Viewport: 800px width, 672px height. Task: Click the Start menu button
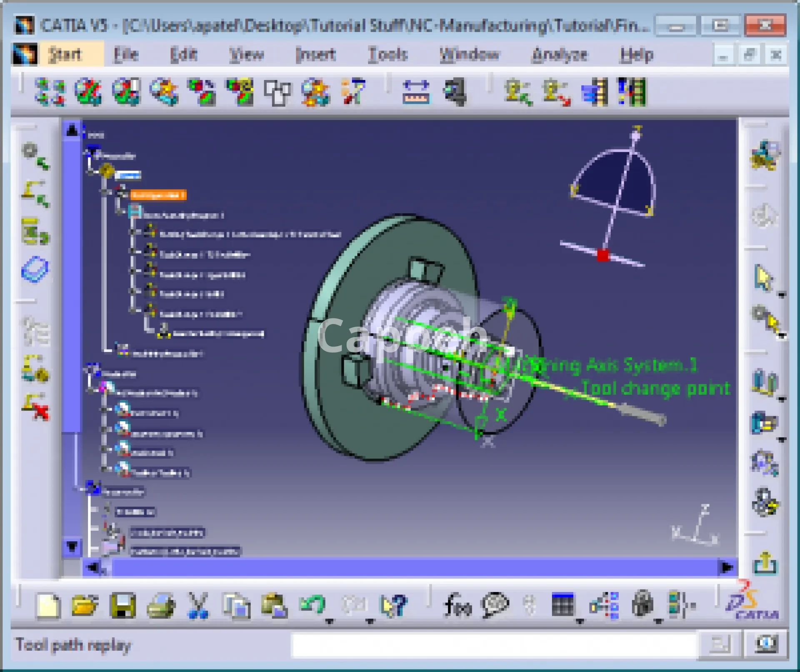[x=65, y=55]
